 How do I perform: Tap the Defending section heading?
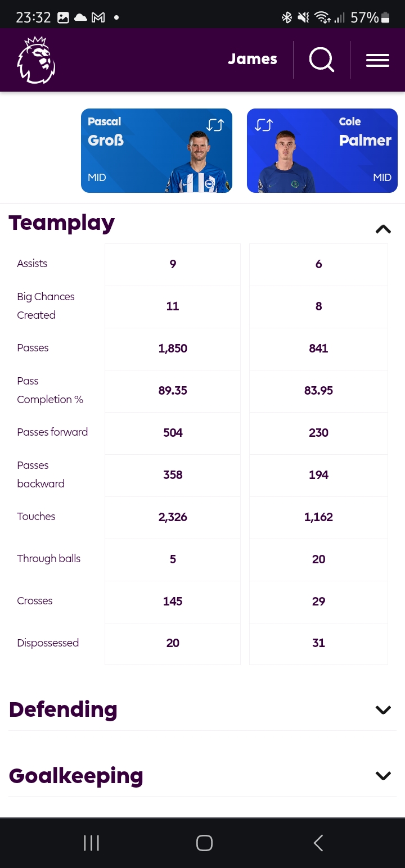[x=63, y=709]
